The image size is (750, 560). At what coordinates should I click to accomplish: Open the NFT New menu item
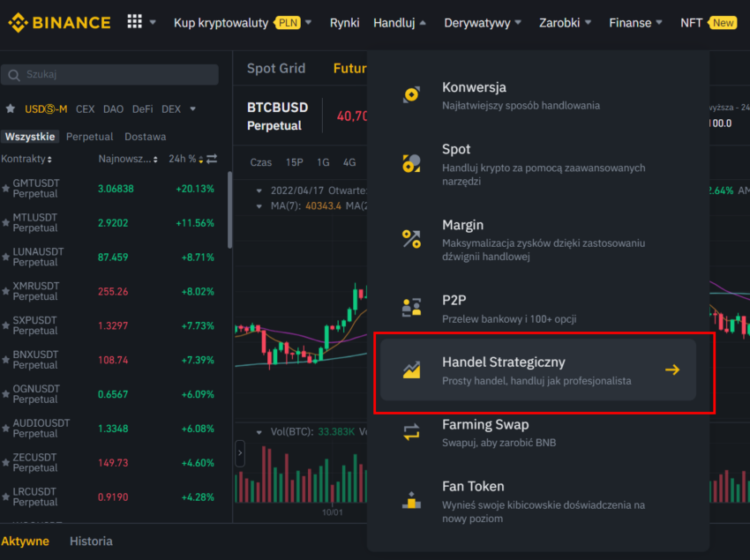click(x=709, y=22)
